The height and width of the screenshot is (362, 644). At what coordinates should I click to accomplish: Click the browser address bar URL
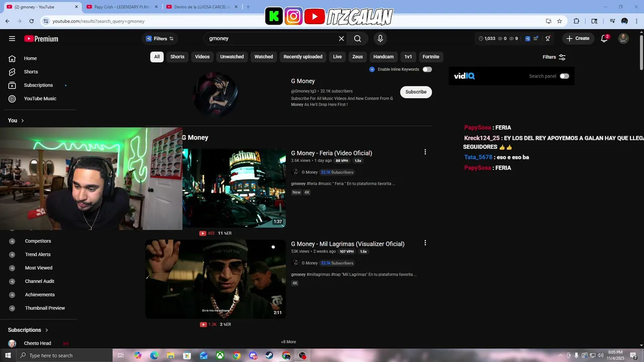[x=99, y=21]
